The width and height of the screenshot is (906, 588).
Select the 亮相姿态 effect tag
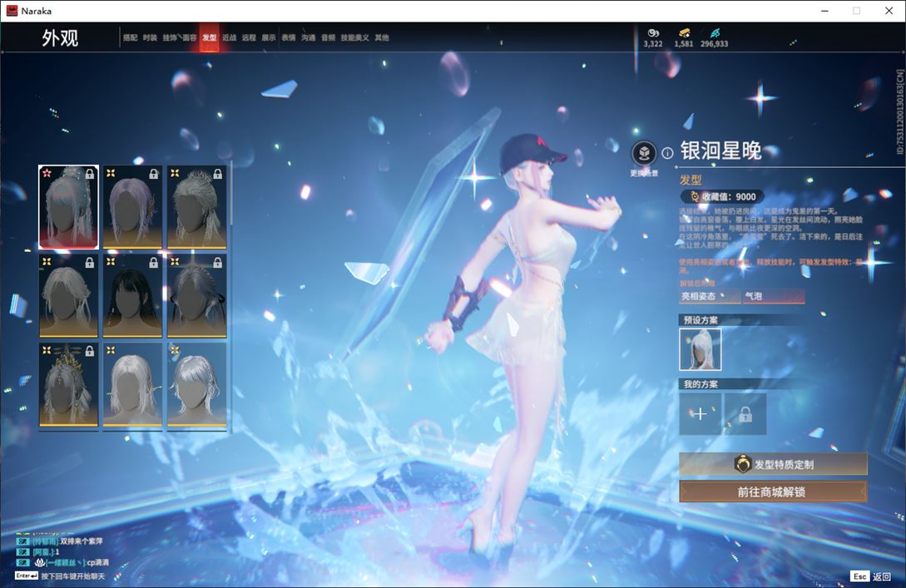click(x=710, y=296)
